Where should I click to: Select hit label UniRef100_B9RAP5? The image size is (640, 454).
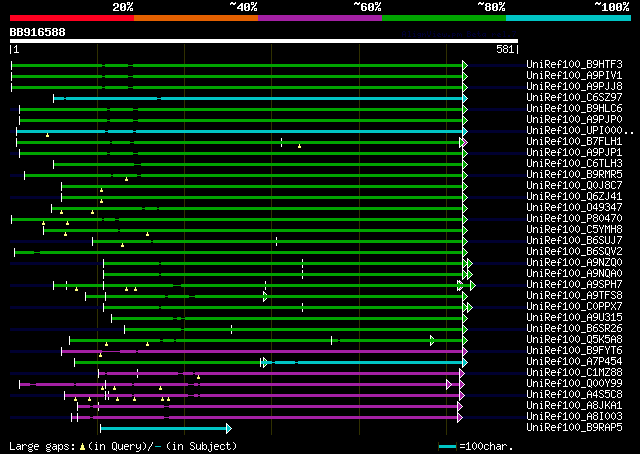574,428
